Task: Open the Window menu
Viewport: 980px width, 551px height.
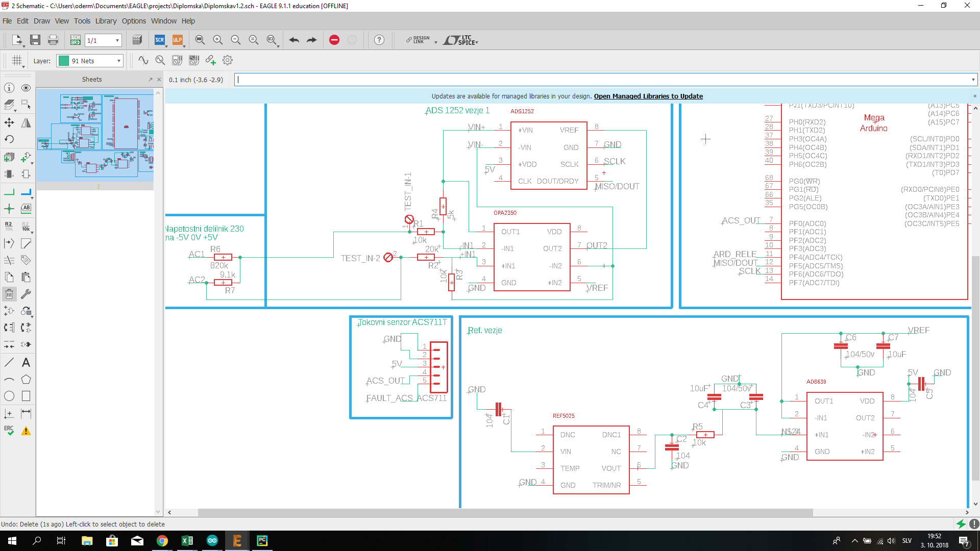Action: [x=163, y=21]
